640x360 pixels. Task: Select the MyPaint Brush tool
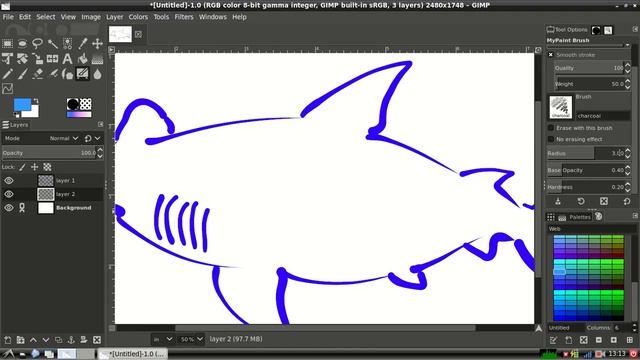[82, 74]
